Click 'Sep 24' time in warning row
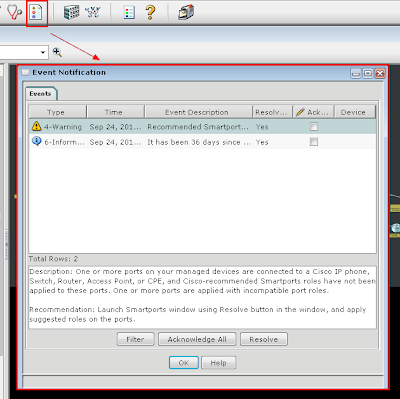 [115, 127]
